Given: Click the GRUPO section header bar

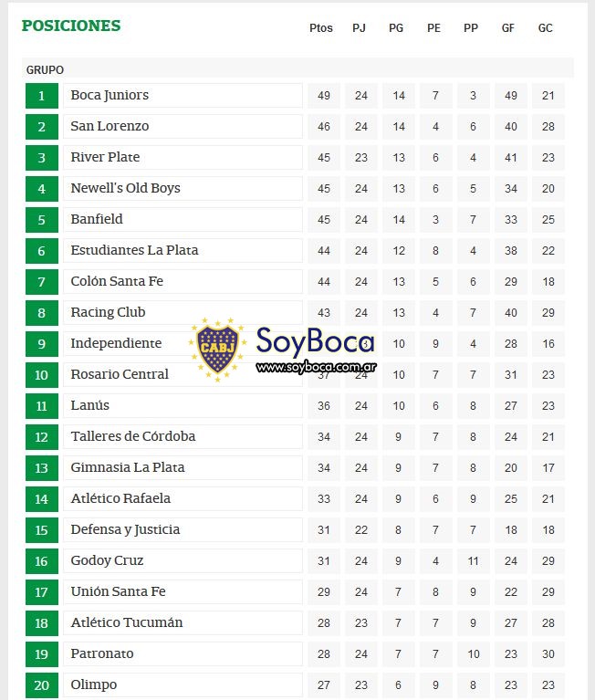Looking at the screenshot, I should [297, 69].
